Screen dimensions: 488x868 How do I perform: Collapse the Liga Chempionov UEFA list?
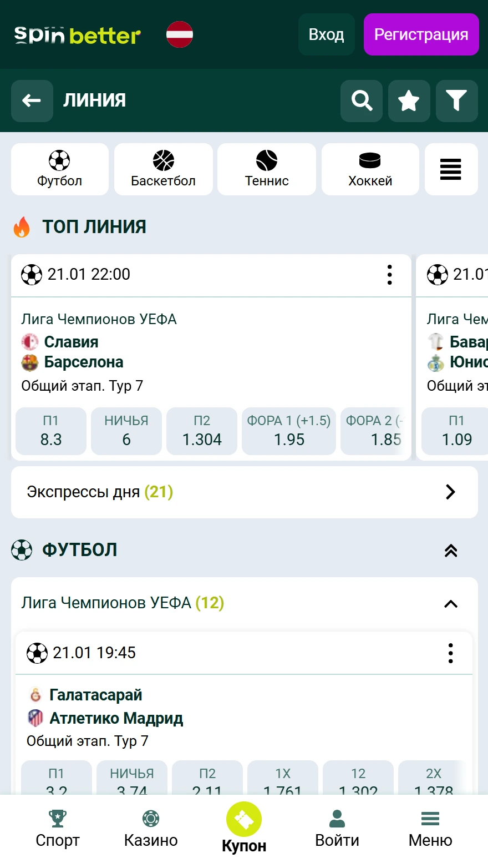click(x=451, y=604)
